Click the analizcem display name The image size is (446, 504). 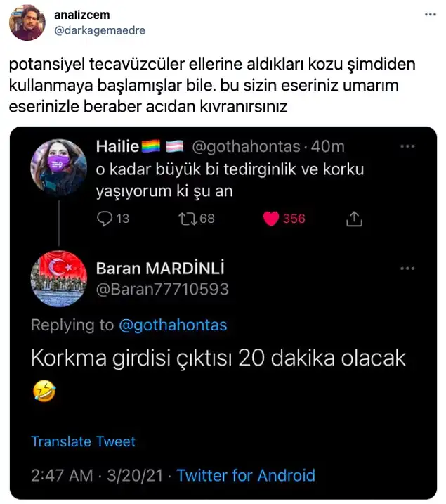tap(81, 15)
